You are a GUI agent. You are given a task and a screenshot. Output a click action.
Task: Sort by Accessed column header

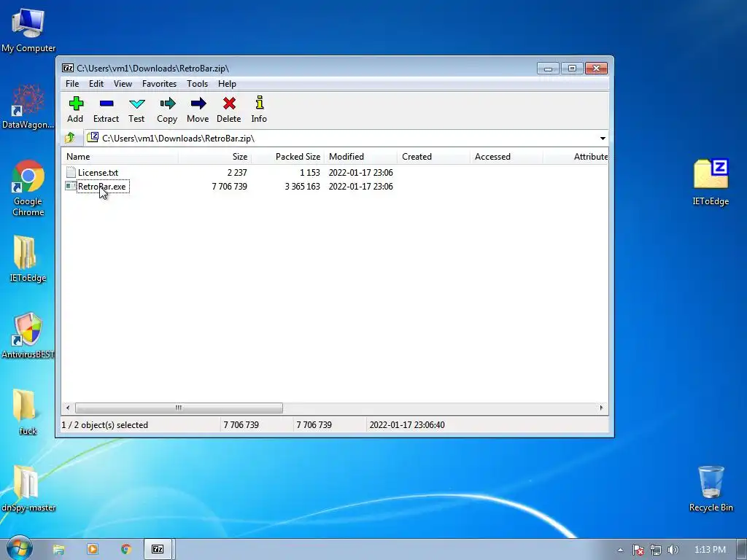click(506, 157)
